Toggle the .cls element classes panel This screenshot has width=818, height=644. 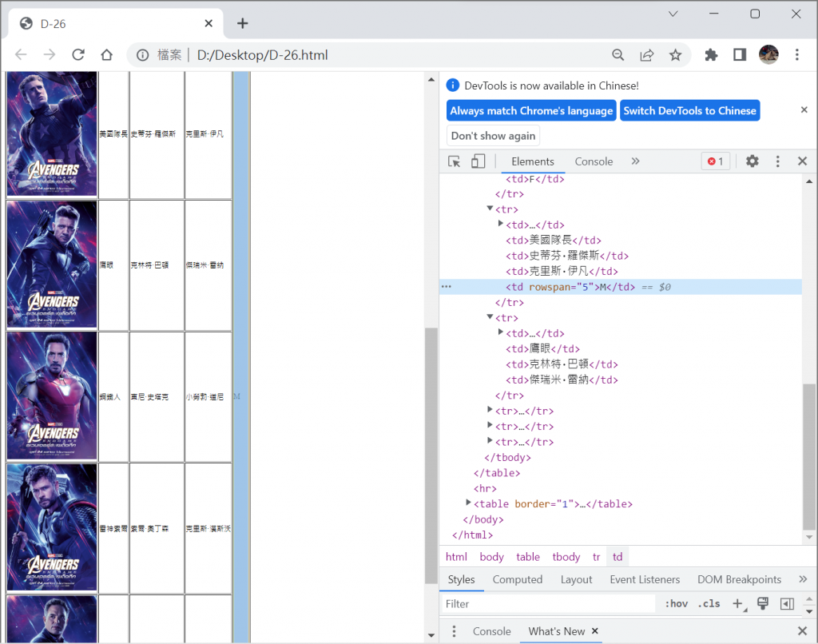[x=709, y=604]
